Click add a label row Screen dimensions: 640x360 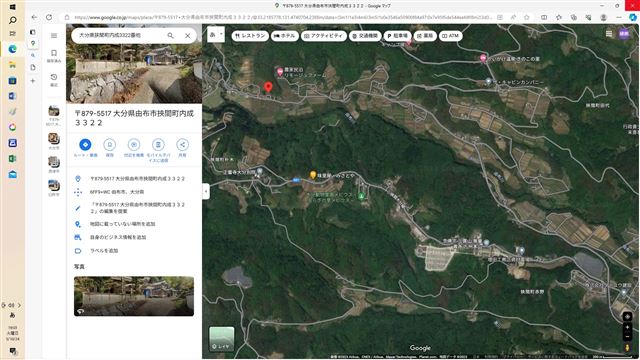pos(134,251)
